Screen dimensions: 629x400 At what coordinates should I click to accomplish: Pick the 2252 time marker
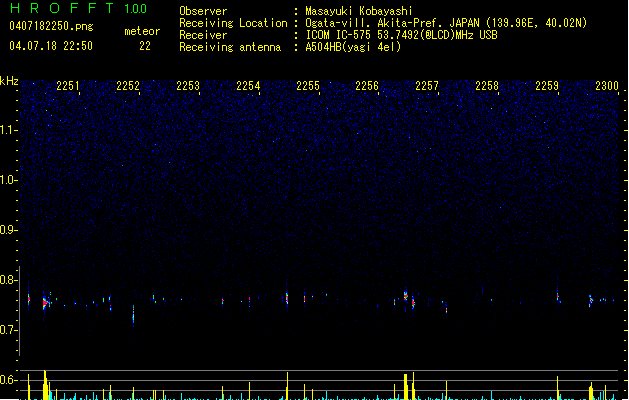click(128, 86)
